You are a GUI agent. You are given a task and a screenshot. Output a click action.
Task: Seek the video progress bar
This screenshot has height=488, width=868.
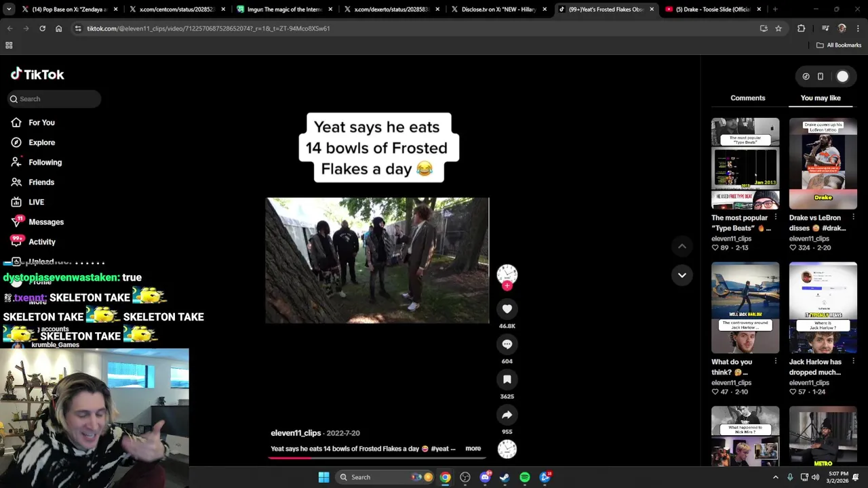pos(377,457)
